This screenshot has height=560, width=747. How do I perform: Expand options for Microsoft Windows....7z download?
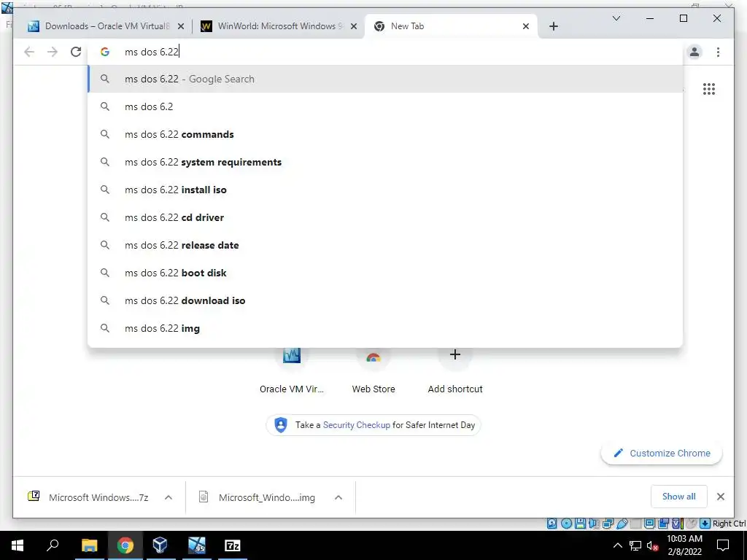169,497
